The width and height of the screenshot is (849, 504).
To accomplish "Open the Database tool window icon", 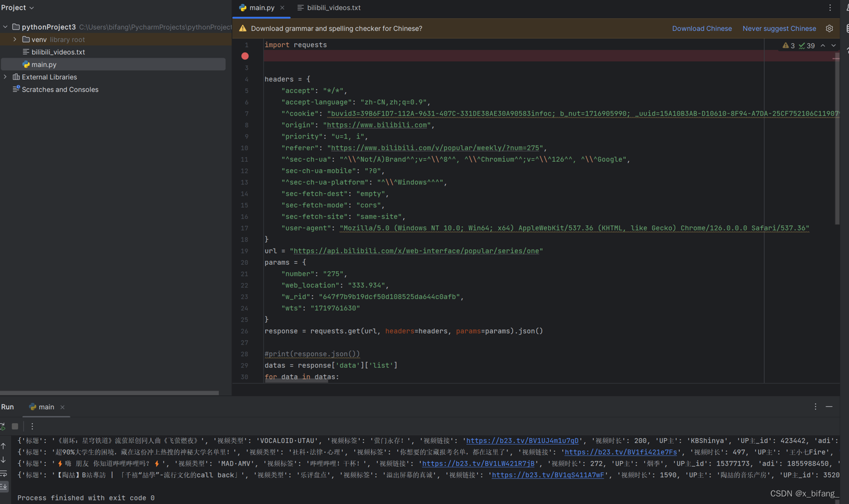I will tap(847, 29).
